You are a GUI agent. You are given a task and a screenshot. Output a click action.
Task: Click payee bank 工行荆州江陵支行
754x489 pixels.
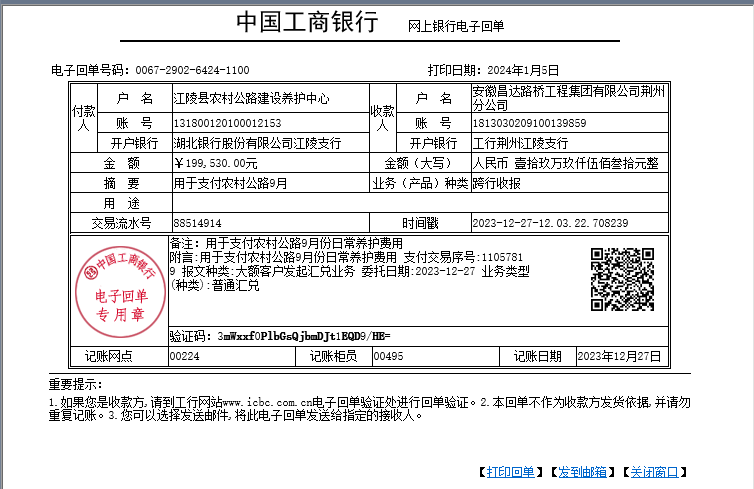tap(520, 143)
